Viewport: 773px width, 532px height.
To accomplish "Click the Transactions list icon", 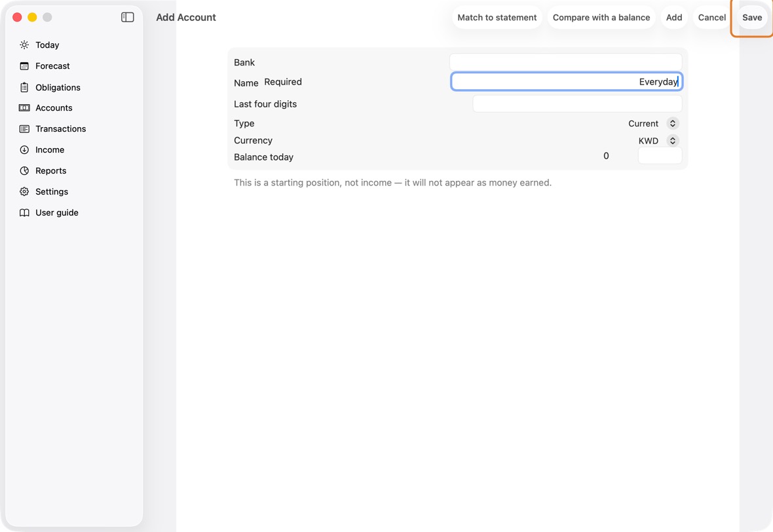I will (x=24, y=128).
